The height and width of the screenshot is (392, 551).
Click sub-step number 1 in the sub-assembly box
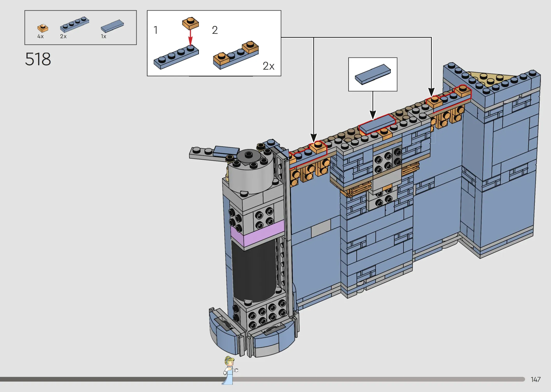tap(156, 30)
